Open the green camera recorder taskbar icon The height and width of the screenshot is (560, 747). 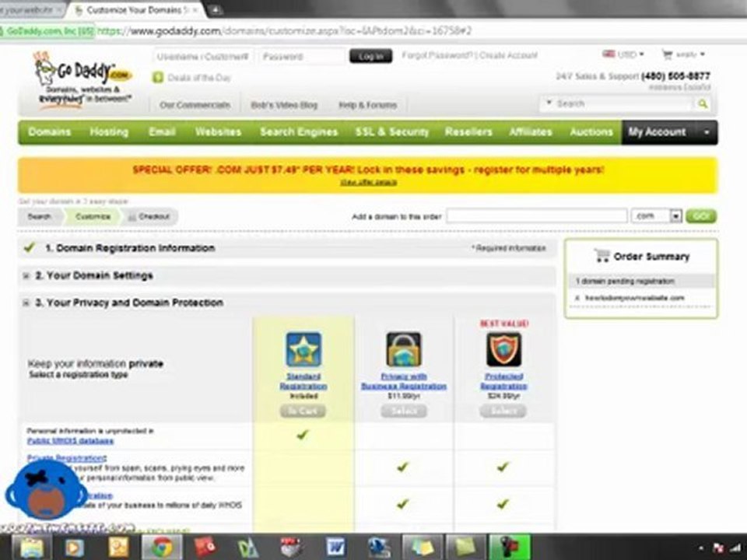(510, 547)
